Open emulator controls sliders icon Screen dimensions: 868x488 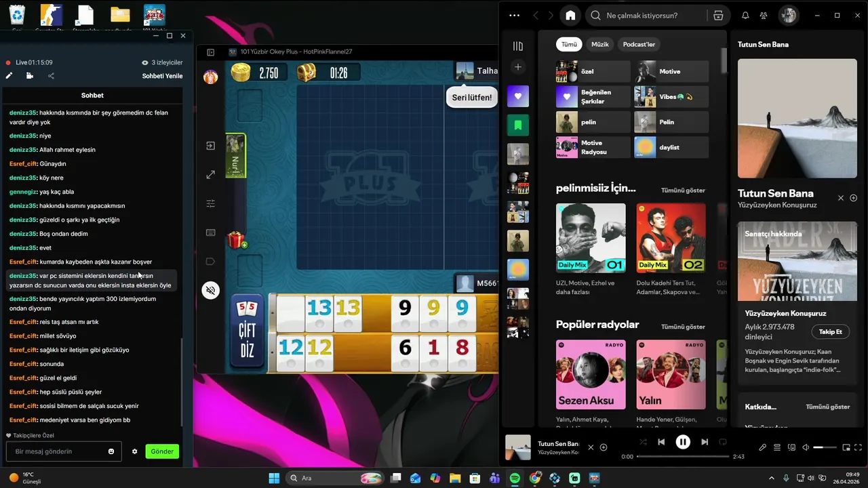(x=210, y=203)
